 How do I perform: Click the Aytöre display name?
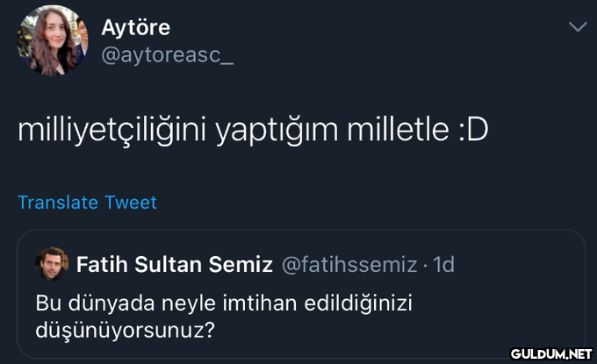pos(135,27)
